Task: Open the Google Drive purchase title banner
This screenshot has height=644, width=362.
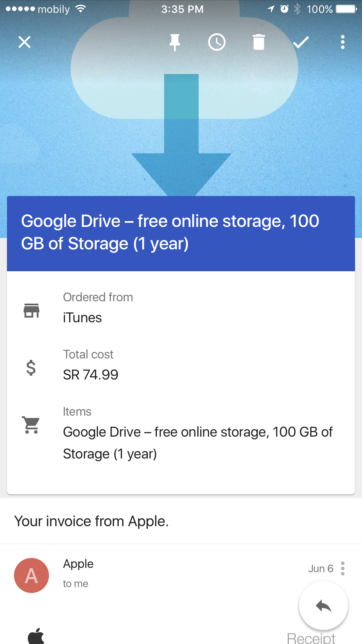Action: (x=181, y=233)
